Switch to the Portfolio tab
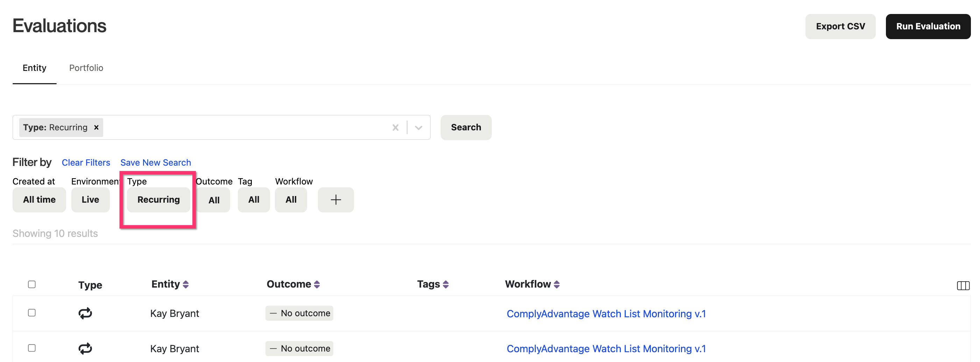This screenshot has height=362, width=980. tap(86, 68)
